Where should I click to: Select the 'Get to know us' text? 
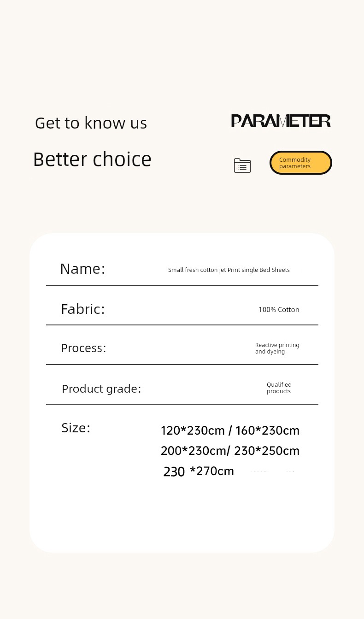pyautogui.click(x=91, y=123)
